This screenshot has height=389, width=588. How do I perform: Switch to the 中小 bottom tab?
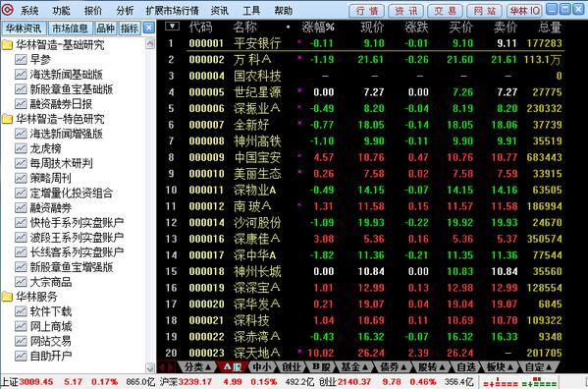click(x=262, y=366)
